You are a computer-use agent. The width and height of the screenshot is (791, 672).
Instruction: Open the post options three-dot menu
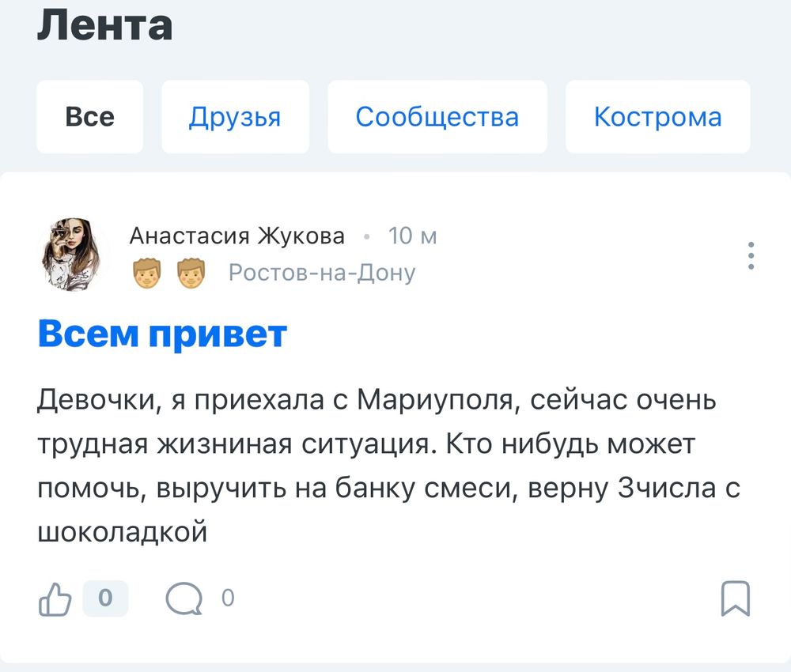click(x=750, y=257)
